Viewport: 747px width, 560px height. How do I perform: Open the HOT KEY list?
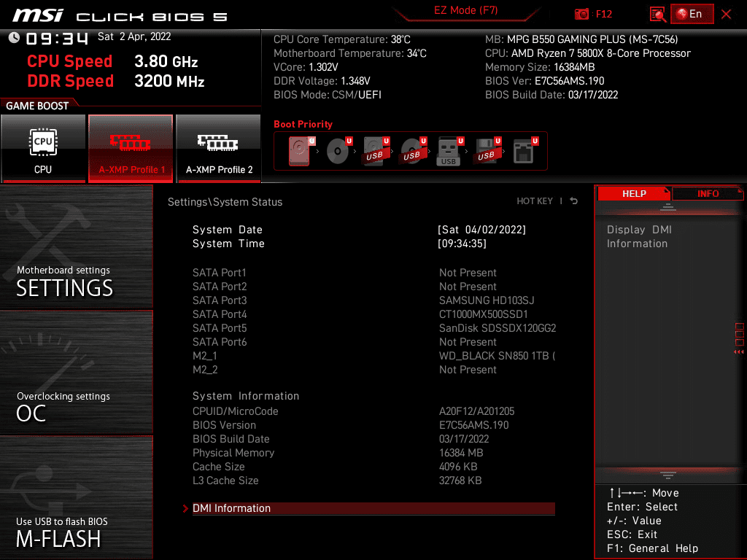point(535,201)
